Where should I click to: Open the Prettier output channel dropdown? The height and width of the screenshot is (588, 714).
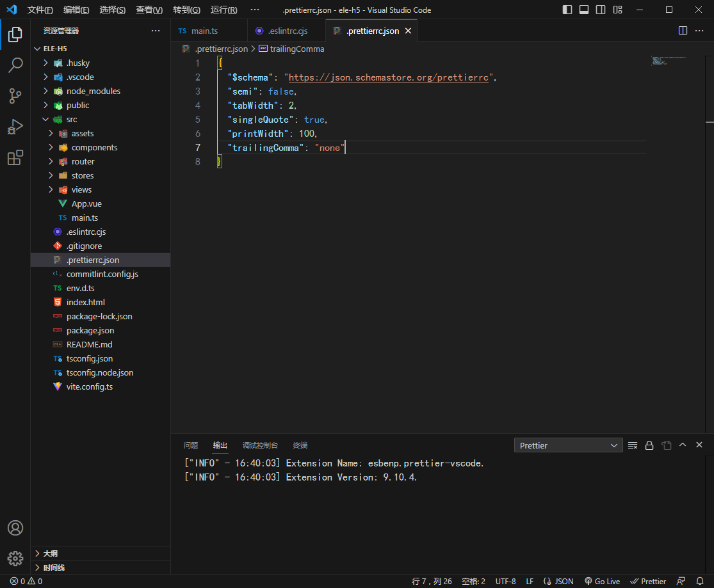click(x=568, y=445)
